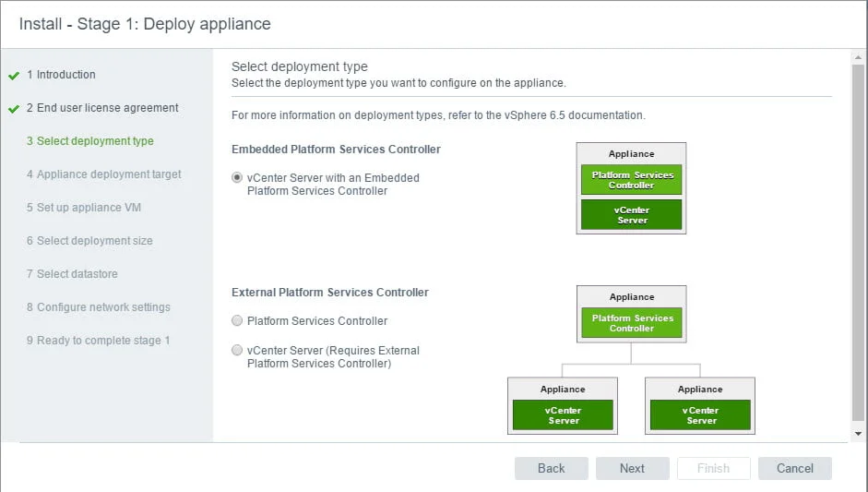
Task: Choose vCenter Server requiring External Platform Services Controller
Action: (238, 351)
